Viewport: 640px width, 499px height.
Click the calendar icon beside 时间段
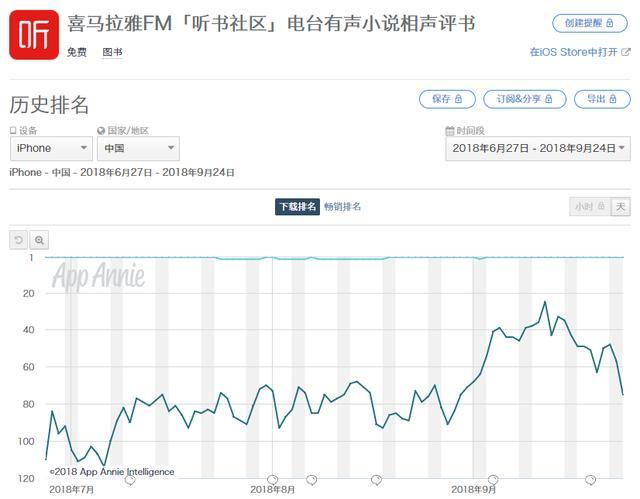tap(449, 130)
